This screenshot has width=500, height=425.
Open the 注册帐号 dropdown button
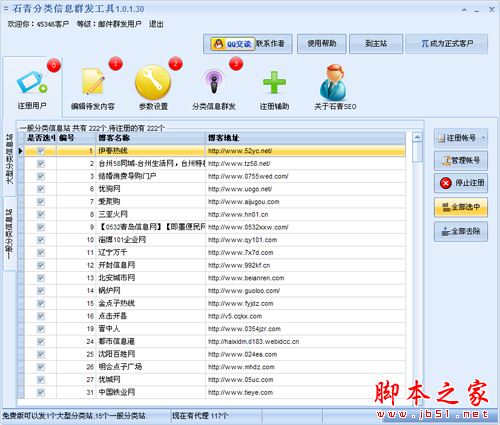point(461,138)
